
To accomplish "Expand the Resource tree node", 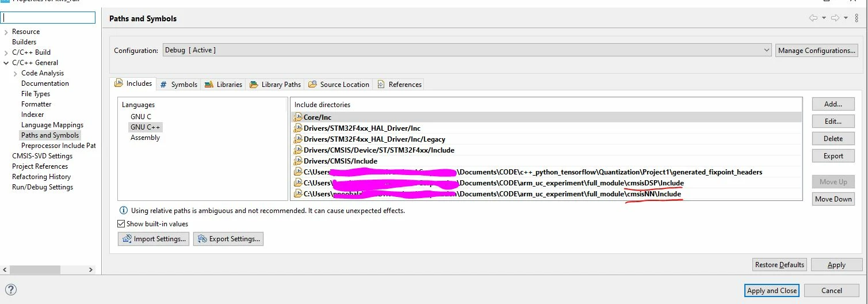I will (x=6, y=32).
